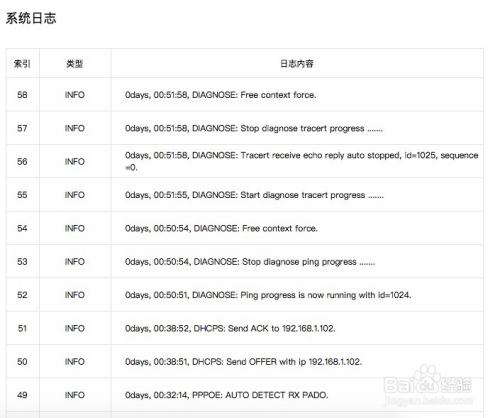The height and width of the screenshot is (418, 500).
Task: Select the 系统日志 page heading
Action: 31,18
